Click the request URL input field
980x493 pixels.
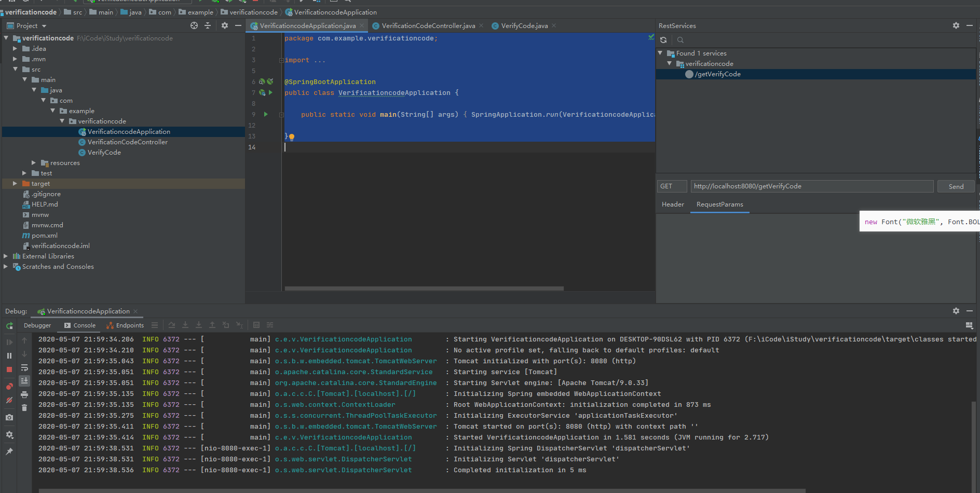812,186
